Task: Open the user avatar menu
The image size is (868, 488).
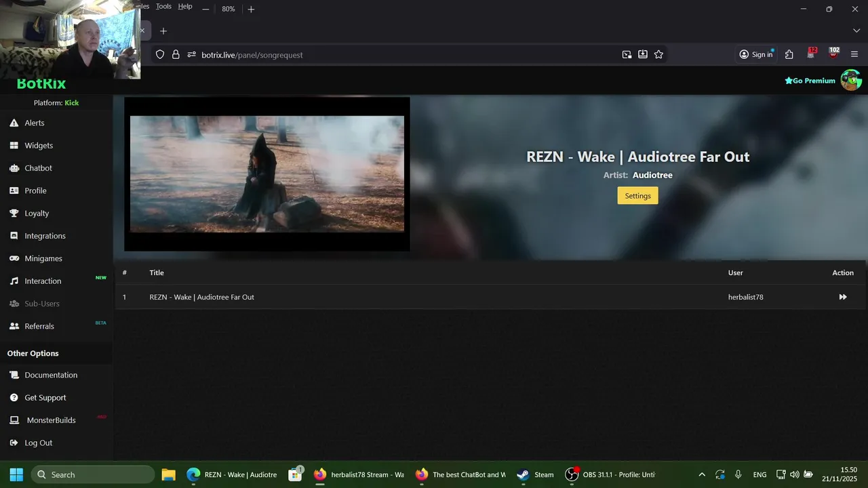Action: (851, 80)
